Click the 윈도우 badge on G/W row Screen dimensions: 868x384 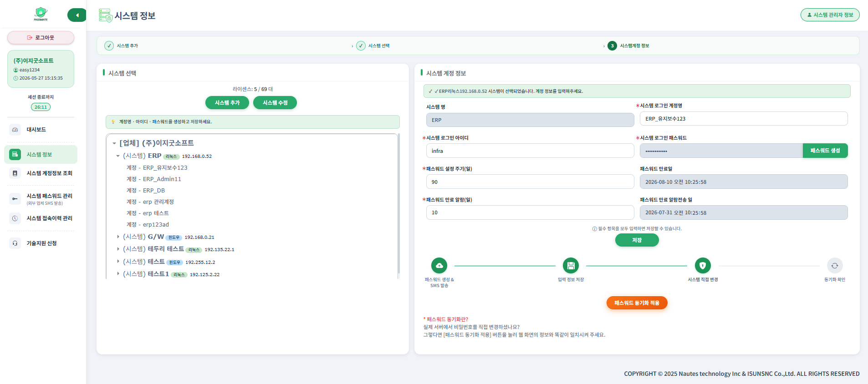tap(174, 237)
